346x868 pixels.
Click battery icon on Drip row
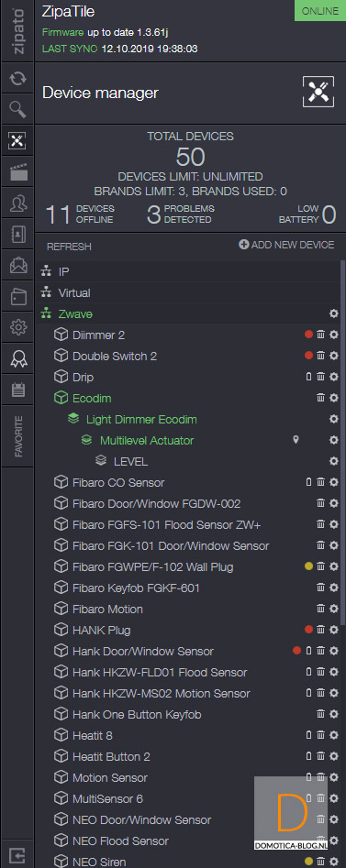[309, 377]
